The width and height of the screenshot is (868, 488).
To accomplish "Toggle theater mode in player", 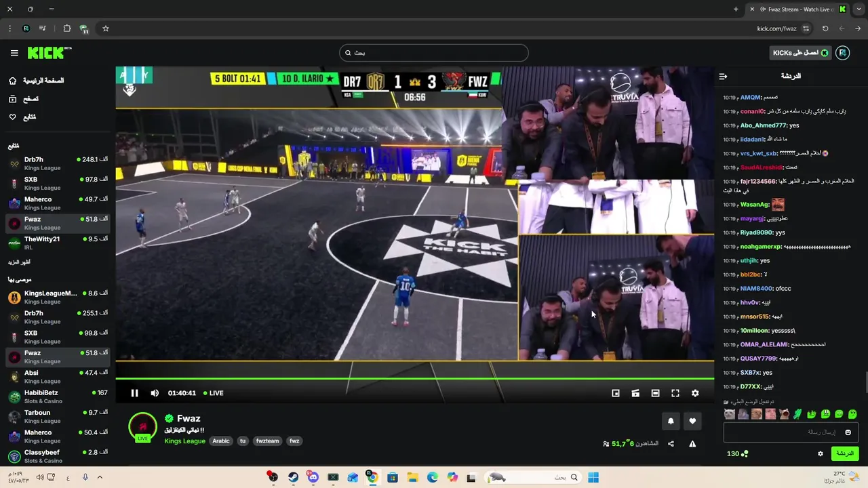I will (x=655, y=393).
